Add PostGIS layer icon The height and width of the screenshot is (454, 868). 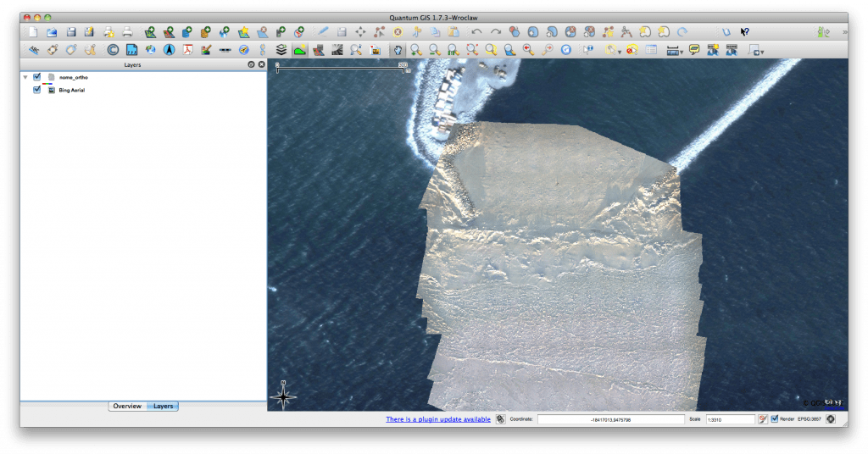(x=187, y=32)
